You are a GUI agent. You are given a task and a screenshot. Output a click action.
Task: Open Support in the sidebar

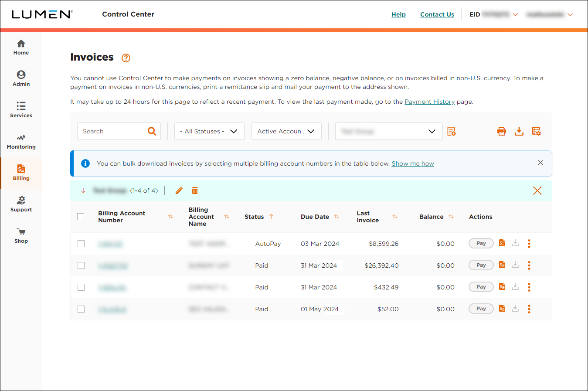[21, 204]
